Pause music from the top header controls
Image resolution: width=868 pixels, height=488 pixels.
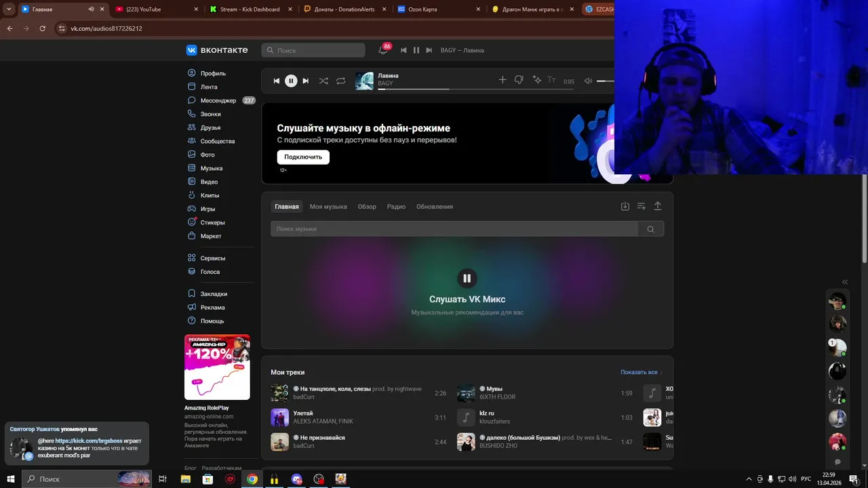click(416, 50)
